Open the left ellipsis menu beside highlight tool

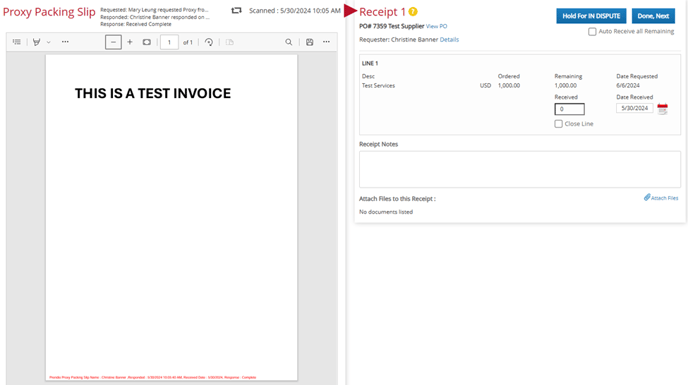coord(65,42)
